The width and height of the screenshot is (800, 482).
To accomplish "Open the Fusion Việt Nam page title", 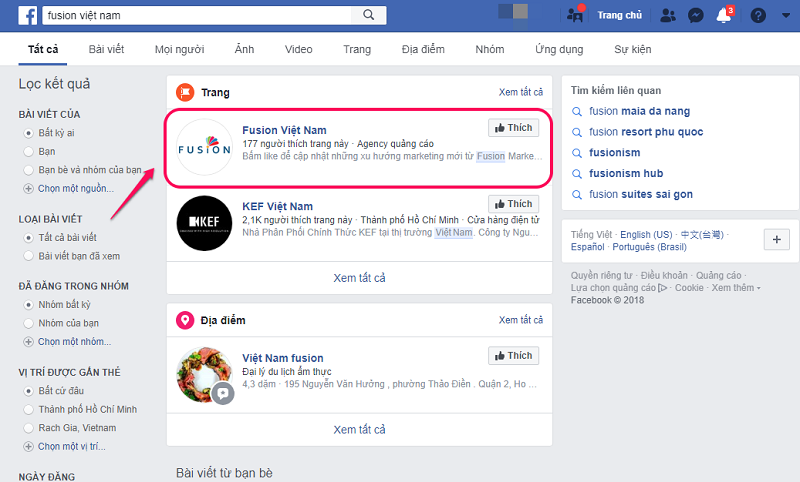I will [x=284, y=130].
